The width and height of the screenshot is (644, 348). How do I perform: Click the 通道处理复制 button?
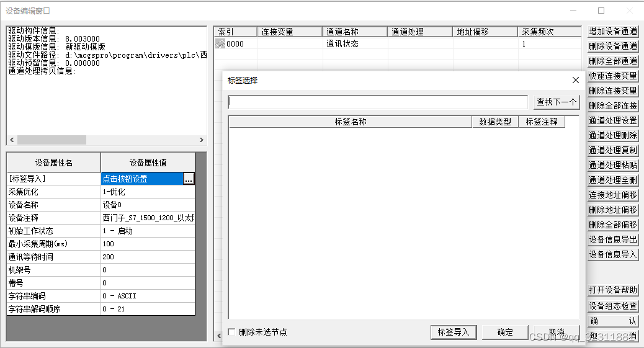(613, 150)
